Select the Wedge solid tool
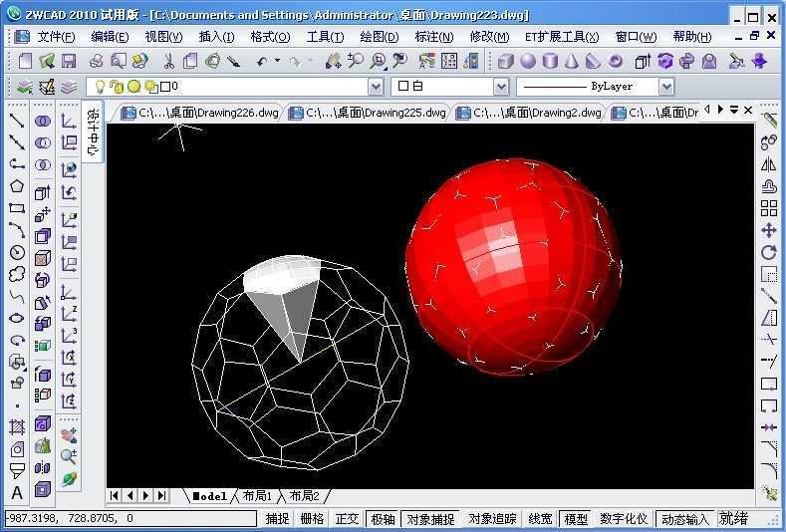 coord(593,61)
